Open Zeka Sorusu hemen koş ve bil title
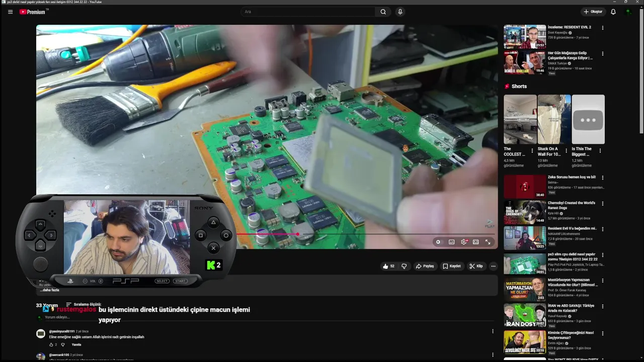Image resolution: width=644 pixels, height=362 pixels. 572,177
